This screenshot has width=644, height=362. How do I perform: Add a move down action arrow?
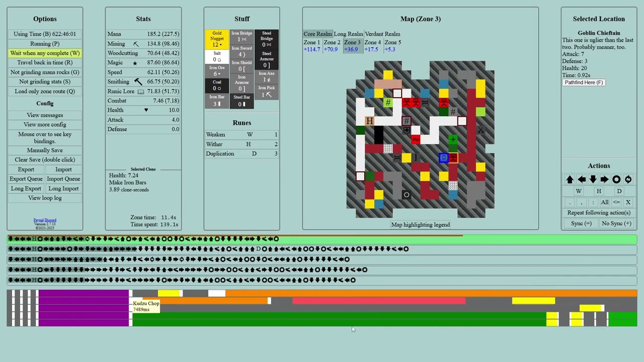593,179
